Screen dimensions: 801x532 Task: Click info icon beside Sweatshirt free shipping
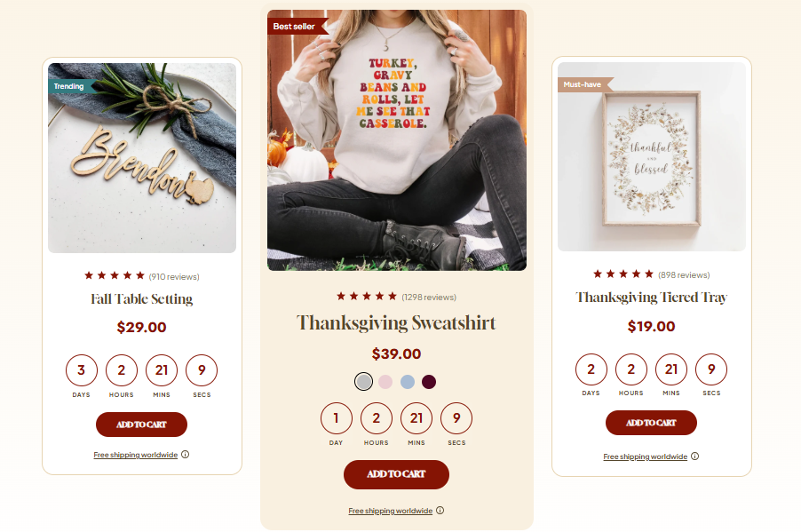click(x=440, y=510)
